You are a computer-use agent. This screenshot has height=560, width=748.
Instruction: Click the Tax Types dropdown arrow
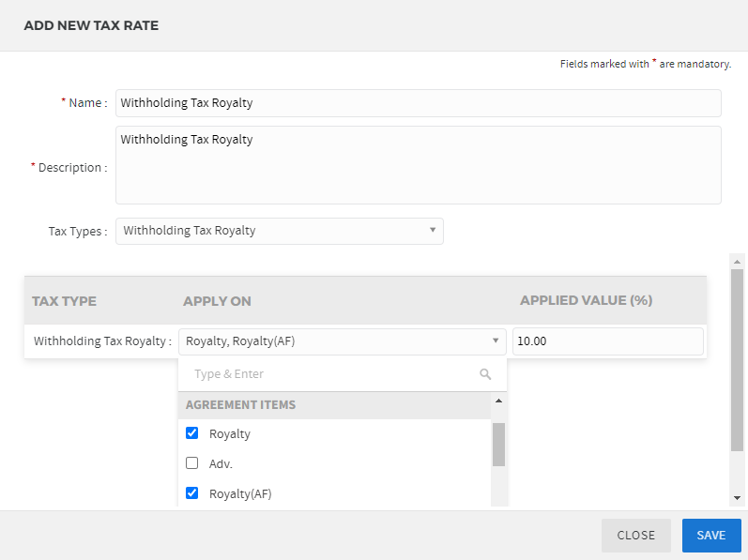433,231
